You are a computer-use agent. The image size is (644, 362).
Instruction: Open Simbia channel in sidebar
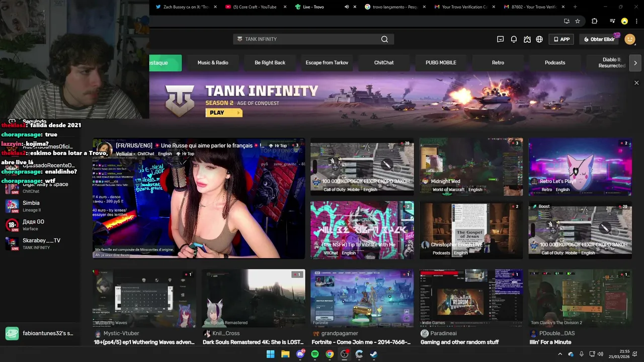40,206
